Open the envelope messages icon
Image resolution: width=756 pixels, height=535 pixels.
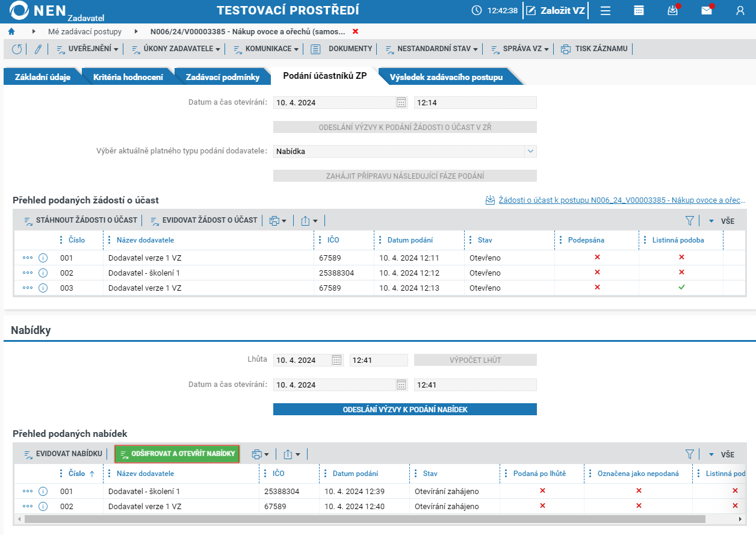(707, 11)
